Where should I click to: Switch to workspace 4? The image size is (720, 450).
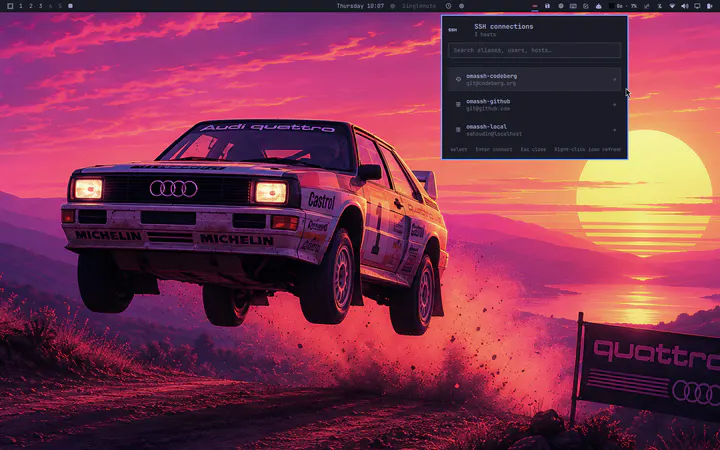pyautogui.click(x=51, y=6)
